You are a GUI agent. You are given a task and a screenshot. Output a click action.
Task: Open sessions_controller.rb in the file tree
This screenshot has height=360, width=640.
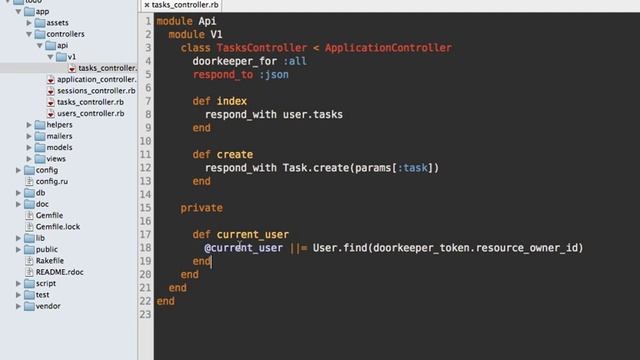(x=96, y=91)
